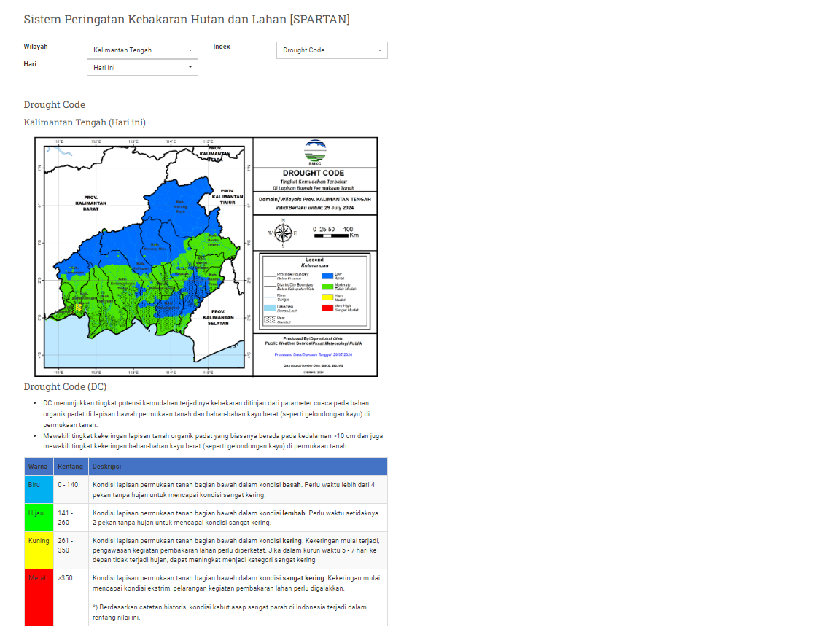Click the Kalimantan Tengah (Hari ini) subheading

[x=85, y=122]
